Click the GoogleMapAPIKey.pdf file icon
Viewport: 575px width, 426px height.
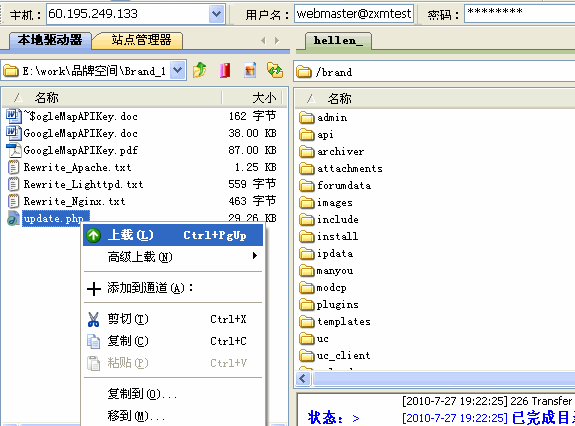tap(14, 150)
